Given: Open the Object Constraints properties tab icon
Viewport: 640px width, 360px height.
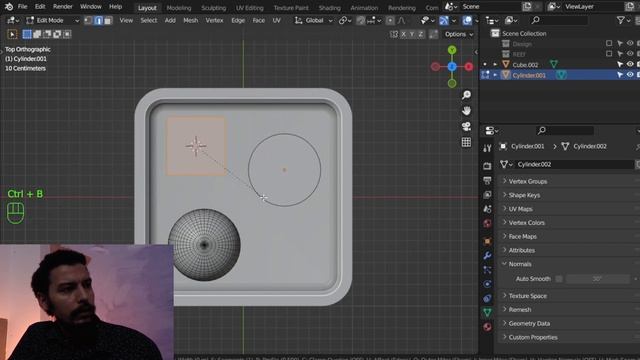Looking at the screenshot, I should 487,298.
